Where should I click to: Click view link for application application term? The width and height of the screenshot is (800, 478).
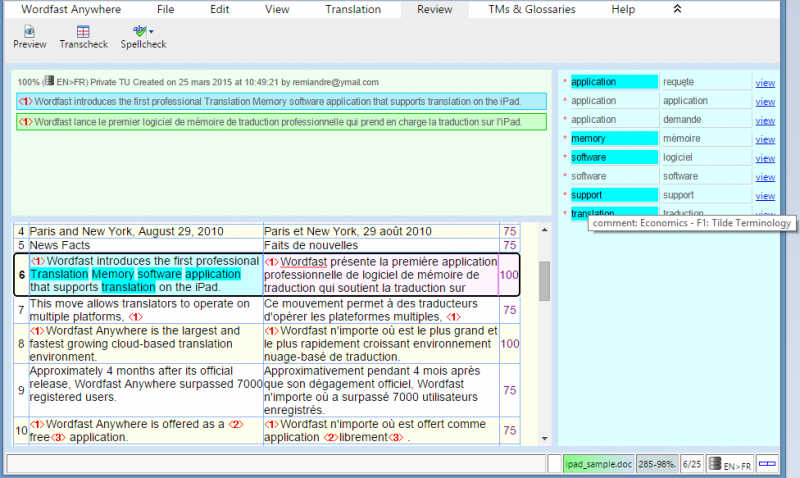[765, 102]
